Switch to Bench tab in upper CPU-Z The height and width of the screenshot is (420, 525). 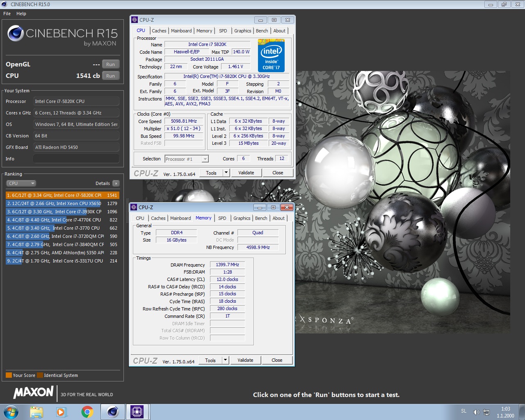tap(262, 31)
